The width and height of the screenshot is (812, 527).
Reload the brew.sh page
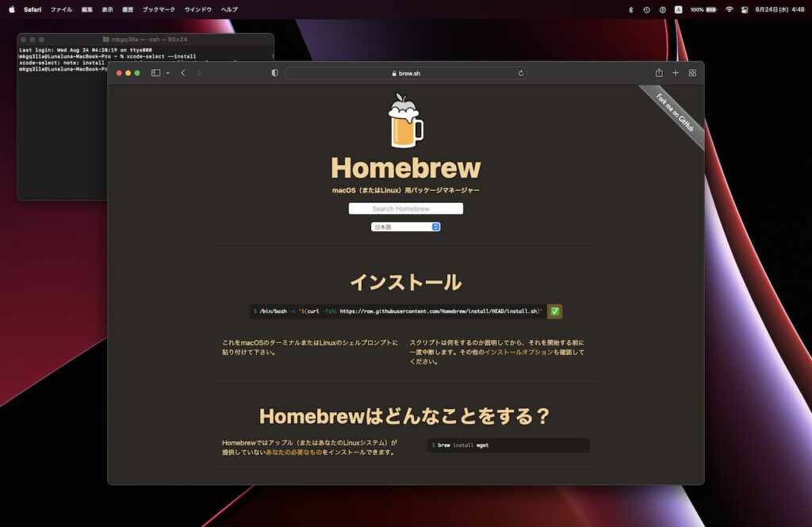coord(520,73)
